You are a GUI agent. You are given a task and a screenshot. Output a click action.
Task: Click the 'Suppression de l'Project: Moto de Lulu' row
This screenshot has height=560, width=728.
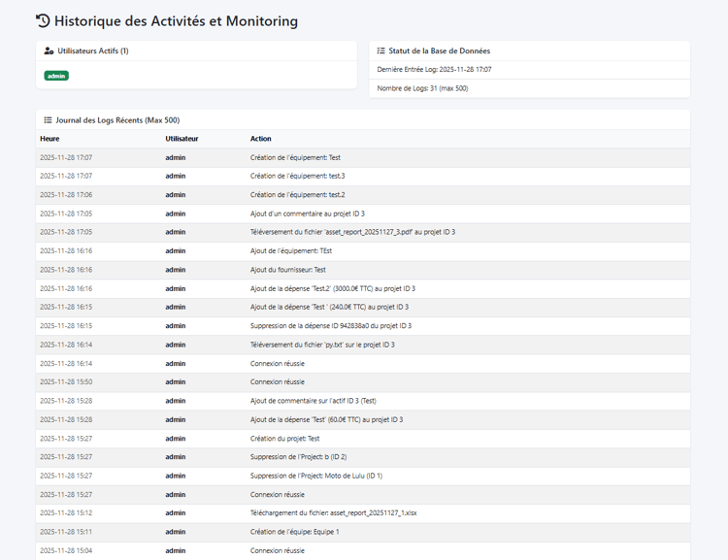[316, 476]
